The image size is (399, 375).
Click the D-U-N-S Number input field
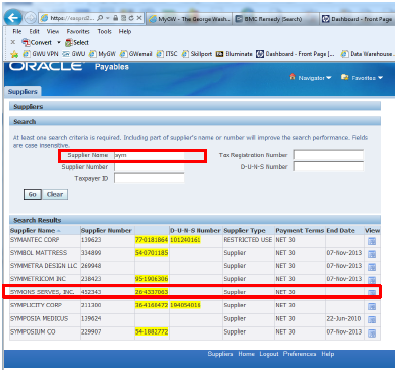(329, 166)
